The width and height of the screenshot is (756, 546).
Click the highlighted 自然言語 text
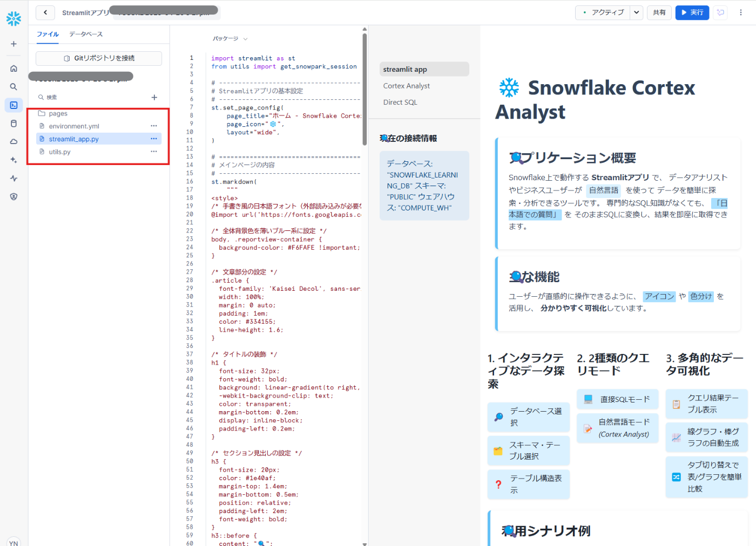[603, 190]
